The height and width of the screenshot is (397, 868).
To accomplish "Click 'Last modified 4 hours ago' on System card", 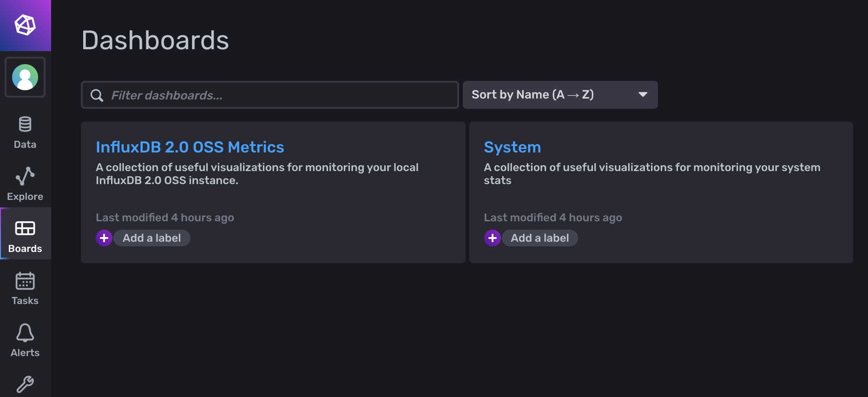I will click(x=553, y=218).
